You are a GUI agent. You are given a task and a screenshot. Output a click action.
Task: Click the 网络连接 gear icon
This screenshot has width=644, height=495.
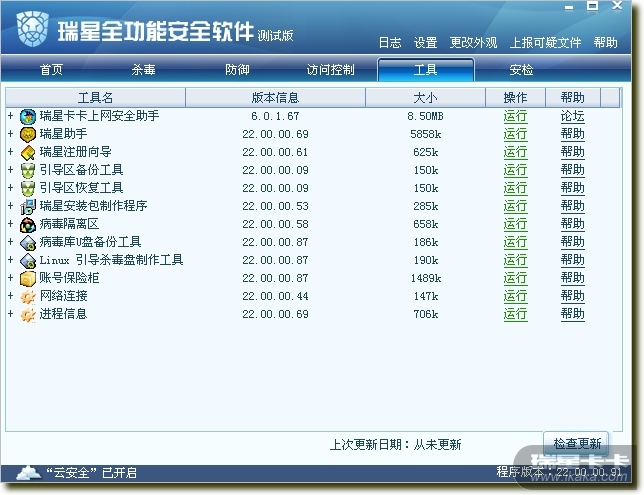28,297
